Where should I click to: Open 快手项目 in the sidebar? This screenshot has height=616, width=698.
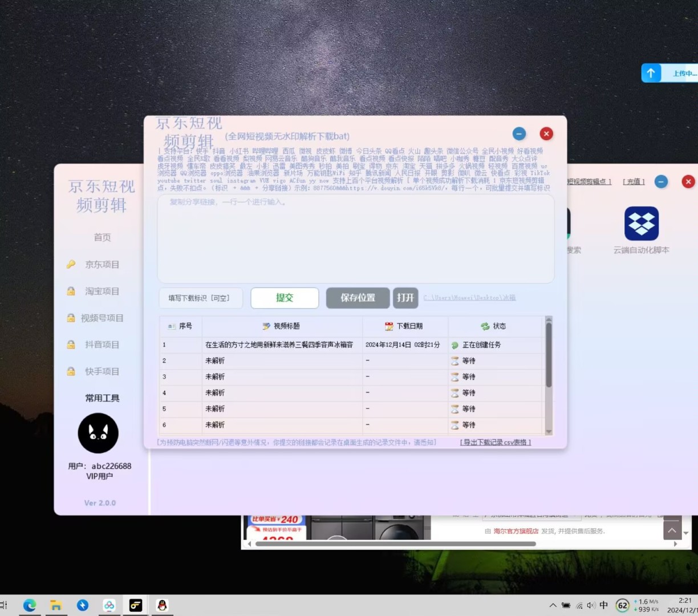coord(102,371)
